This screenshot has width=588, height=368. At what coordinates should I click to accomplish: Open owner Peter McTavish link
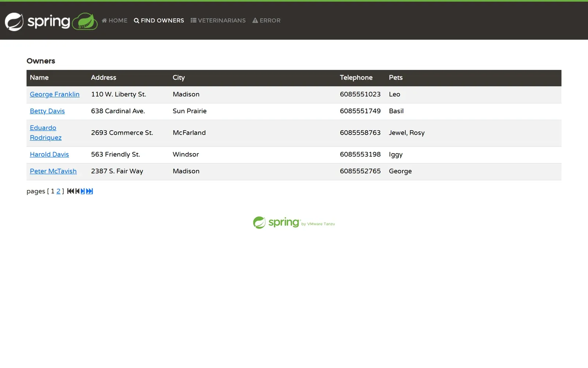53,171
